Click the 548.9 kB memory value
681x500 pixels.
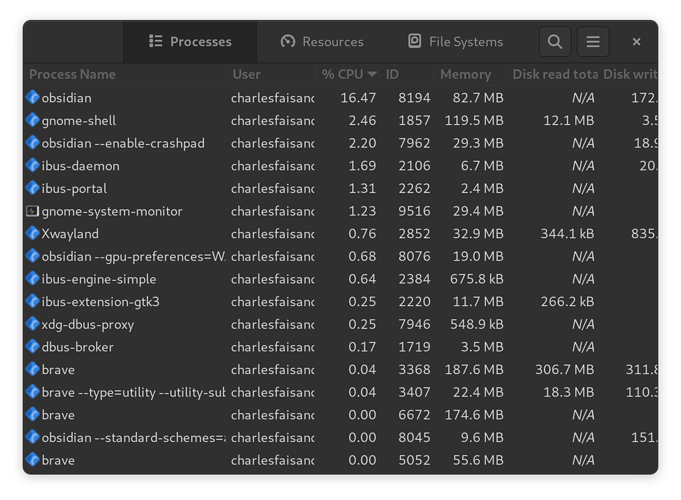[476, 325]
